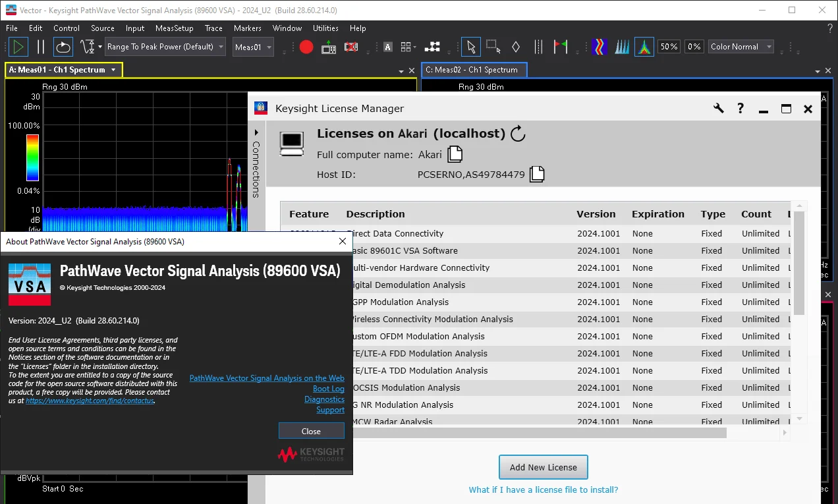This screenshot has height=504, width=838.
Task: Open the Meas01 measurement selector
Action: 252,47
